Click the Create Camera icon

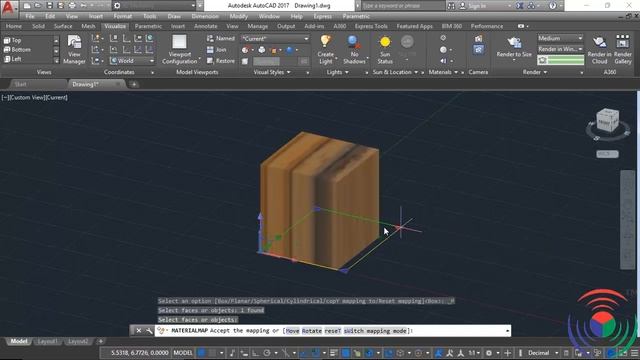point(478,38)
